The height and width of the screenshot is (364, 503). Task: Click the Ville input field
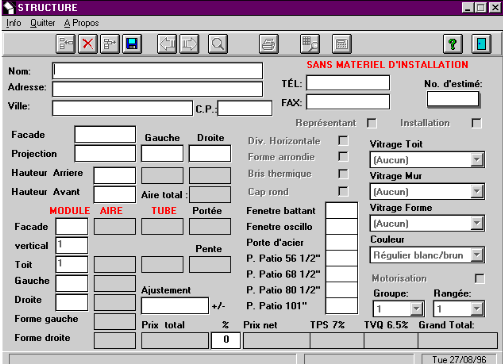(x=122, y=108)
